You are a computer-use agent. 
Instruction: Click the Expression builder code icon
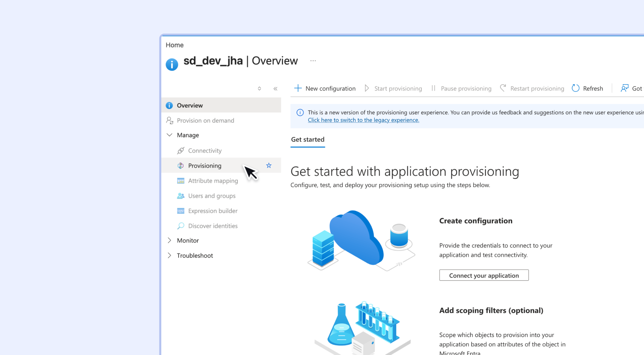[180, 211]
